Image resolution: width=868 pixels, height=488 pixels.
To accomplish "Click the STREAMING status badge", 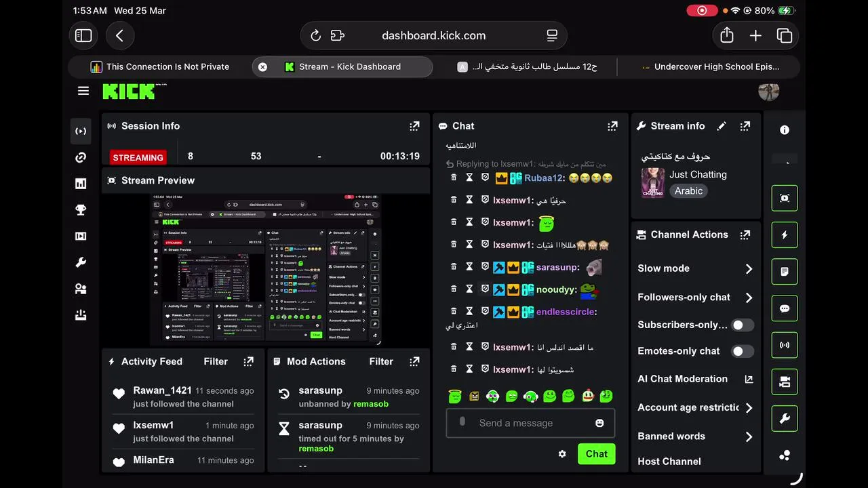I will (x=138, y=157).
